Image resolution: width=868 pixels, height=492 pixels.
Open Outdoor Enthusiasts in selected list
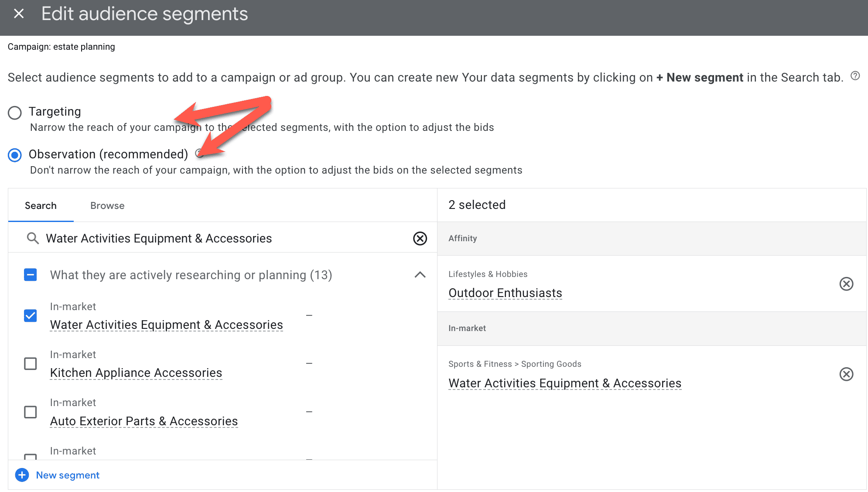click(x=505, y=293)
